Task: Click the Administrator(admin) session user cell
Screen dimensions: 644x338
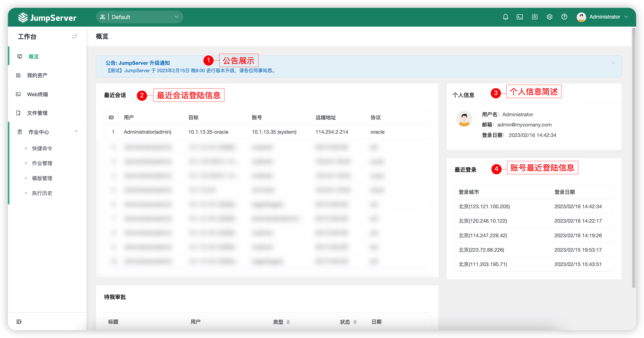Action: tap(147, 132)
